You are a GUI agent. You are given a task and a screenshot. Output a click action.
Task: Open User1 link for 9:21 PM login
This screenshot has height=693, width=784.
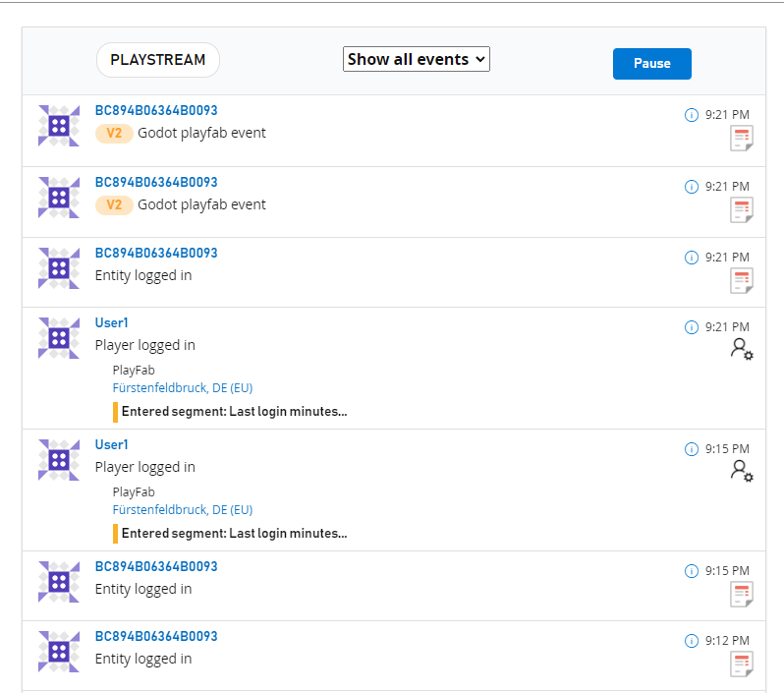[111, 322]
